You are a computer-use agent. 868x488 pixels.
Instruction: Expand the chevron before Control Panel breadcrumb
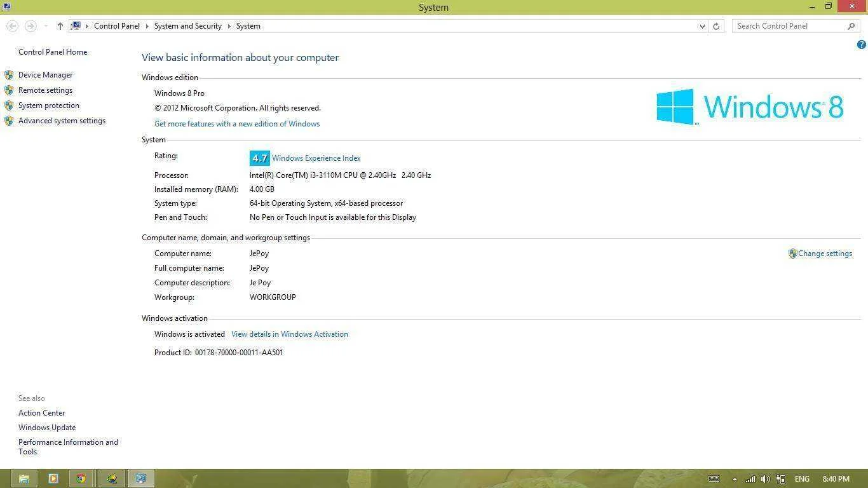pyautogui.click(x=87, y=26)
